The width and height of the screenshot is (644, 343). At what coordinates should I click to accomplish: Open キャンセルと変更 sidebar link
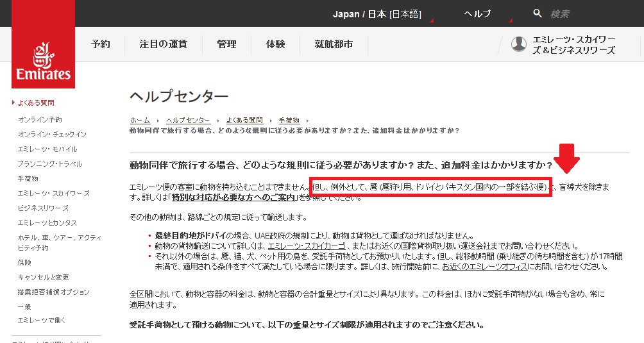(44, 277)
